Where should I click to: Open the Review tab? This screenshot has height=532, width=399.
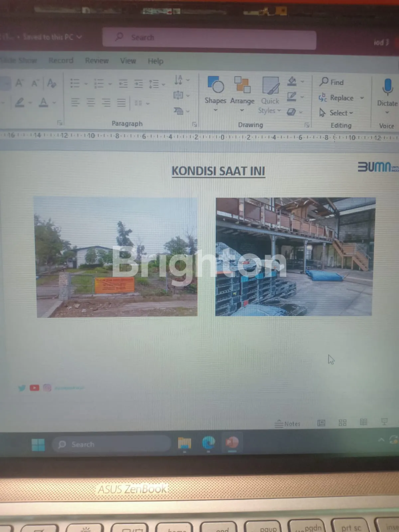click(x=97, y=61)
